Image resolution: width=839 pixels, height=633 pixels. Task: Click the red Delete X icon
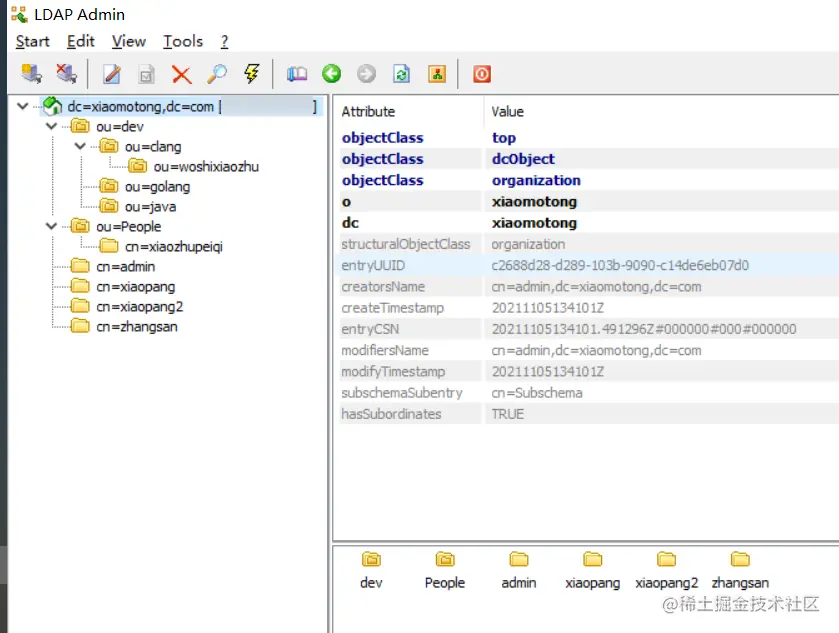[181, 74]
